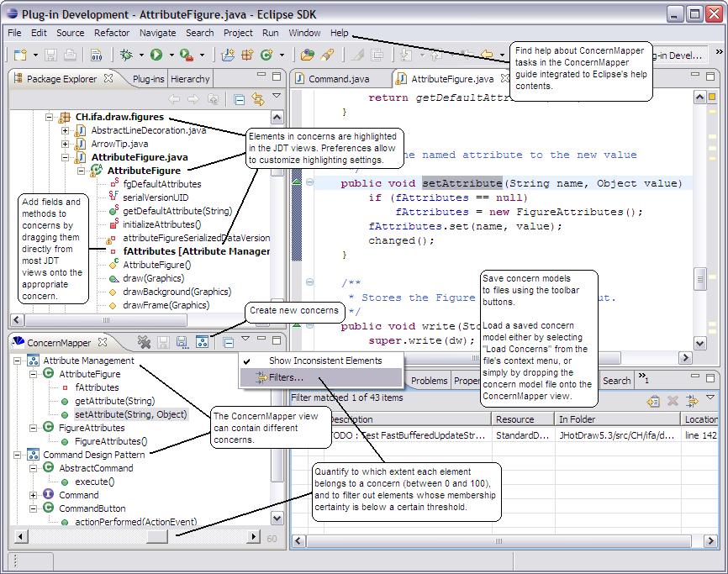Click the binary 010 build icon
Viewport: 728px width, 574px height.
(x=97, y=55)
